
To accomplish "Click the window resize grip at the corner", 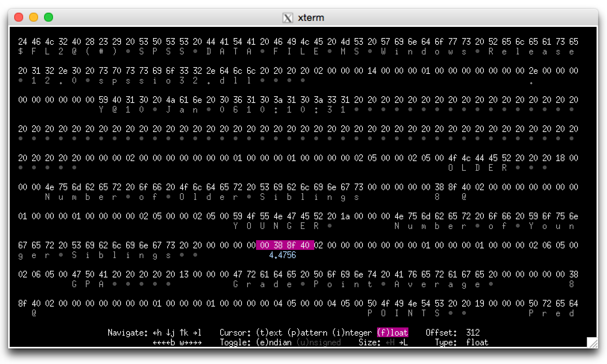I will click(592, 342).
